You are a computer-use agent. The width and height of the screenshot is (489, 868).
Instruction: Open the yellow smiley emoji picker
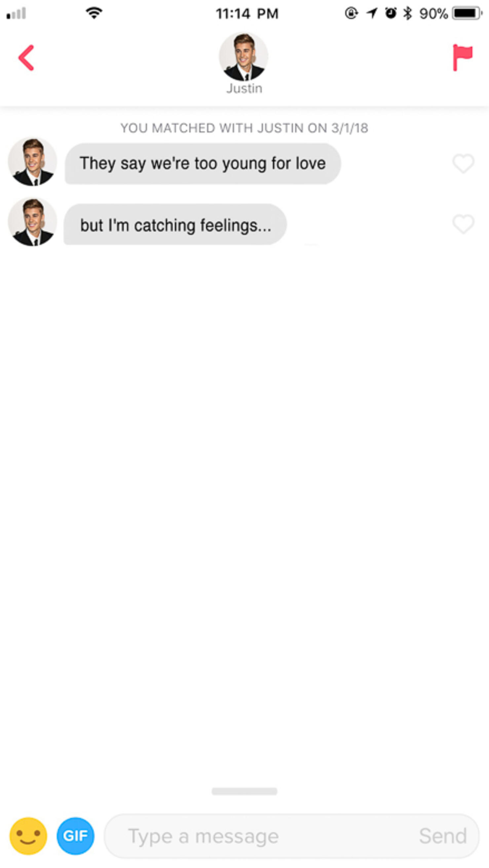pyautogui.click(x=28, y=836)
